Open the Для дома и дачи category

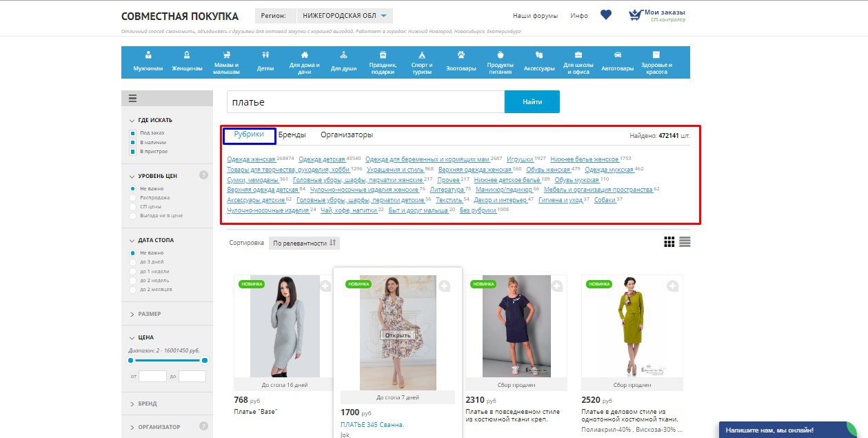coord(304,63)
